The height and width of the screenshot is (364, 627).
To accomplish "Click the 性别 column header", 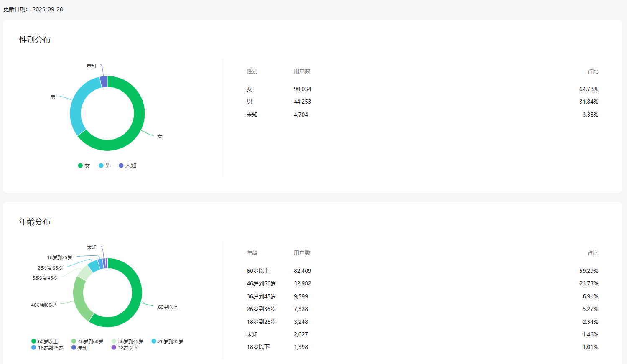I will (x=252, y=71).
